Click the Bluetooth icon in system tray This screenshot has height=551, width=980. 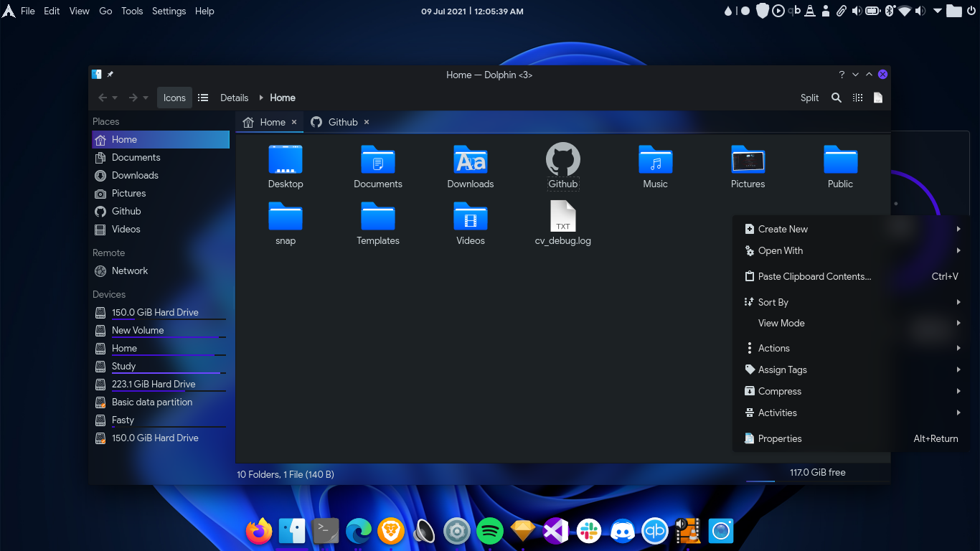coord(889,11)
